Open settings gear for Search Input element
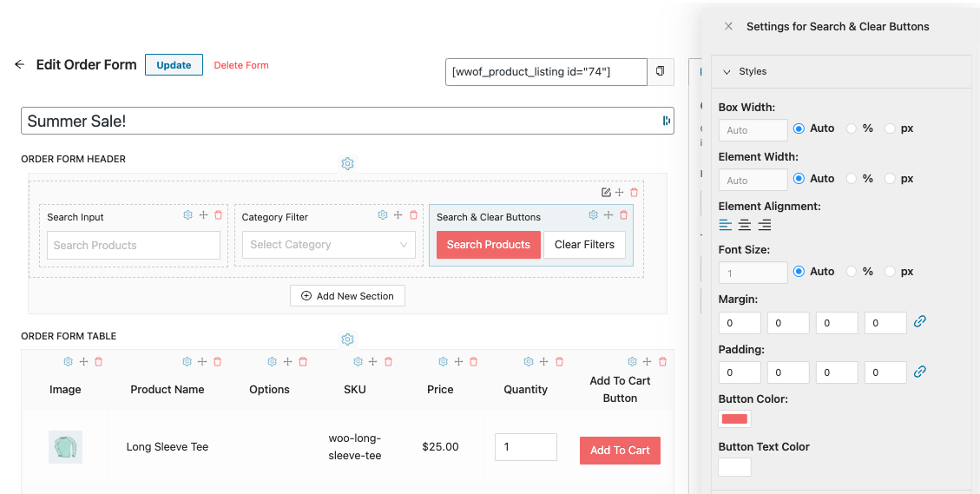The height and width of the screenshot is (494, 980). pyautogui.click(x=187, y=215)
